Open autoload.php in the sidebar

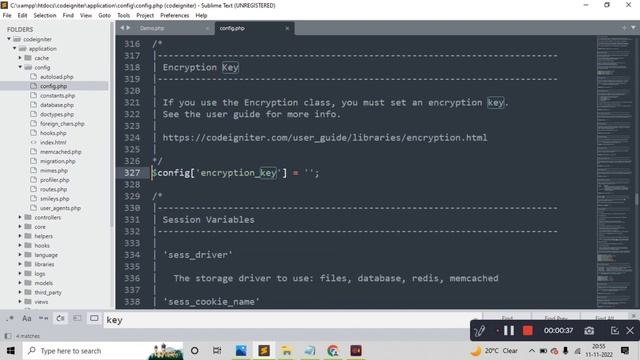[x=56, y=77]
